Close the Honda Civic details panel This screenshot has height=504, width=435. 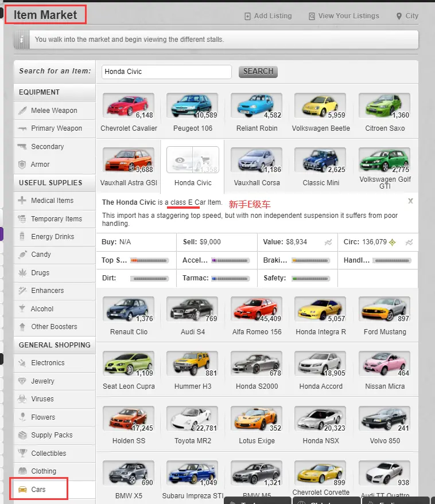click(x=410, y=201)
